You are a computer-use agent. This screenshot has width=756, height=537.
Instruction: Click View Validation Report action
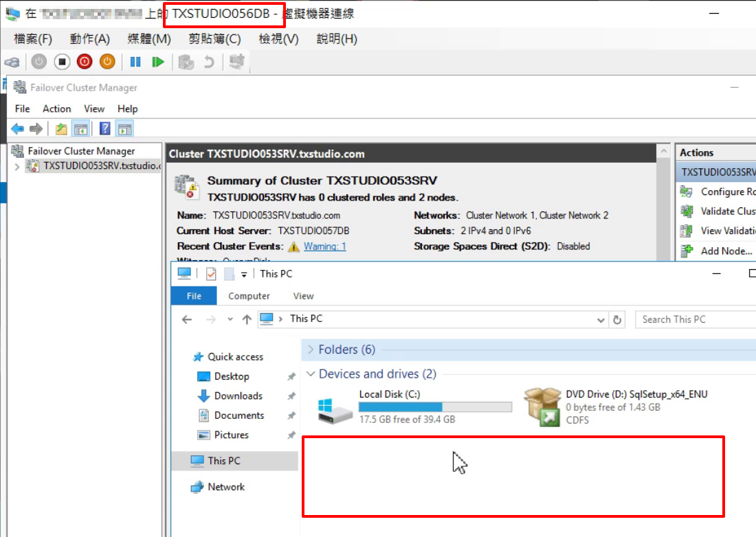tap(718, 231)
